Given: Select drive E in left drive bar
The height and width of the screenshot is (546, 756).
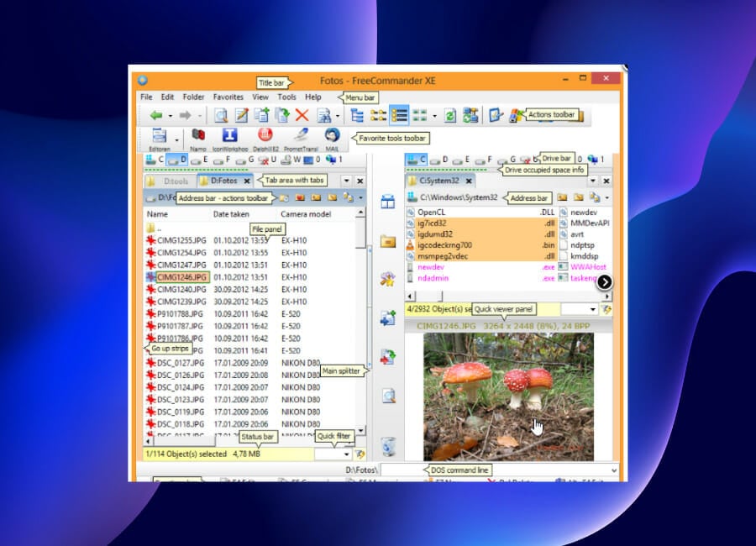Looking at the screenshot, I should 200,160.
